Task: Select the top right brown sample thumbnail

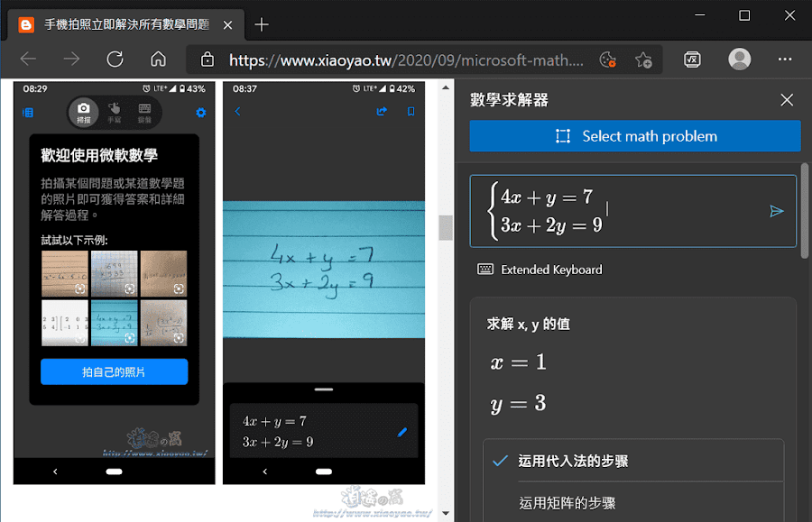Action: pos(163,274)
